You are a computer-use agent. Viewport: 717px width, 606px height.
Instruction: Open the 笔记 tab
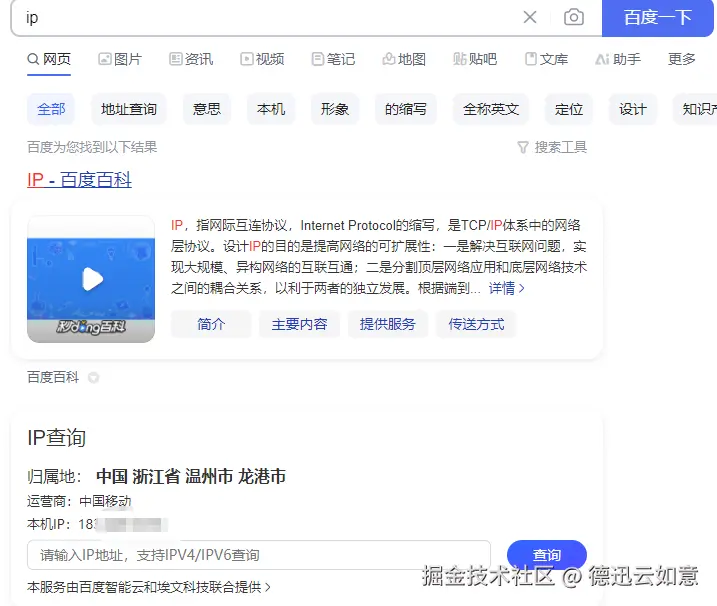click(333, 59)
